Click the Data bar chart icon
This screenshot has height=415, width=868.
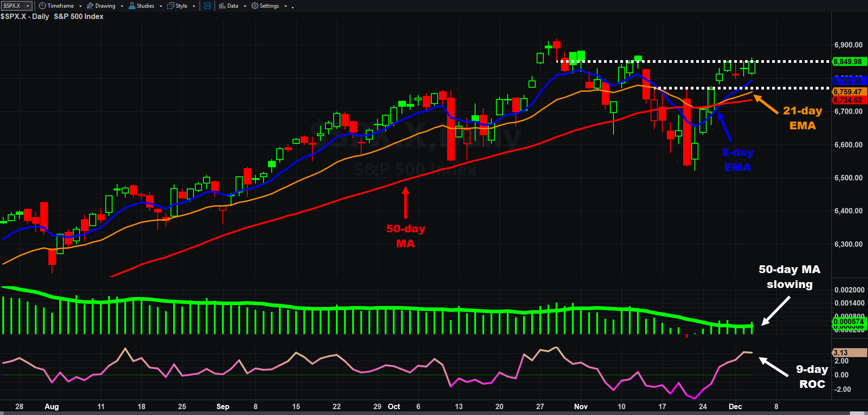click(222, 6)
